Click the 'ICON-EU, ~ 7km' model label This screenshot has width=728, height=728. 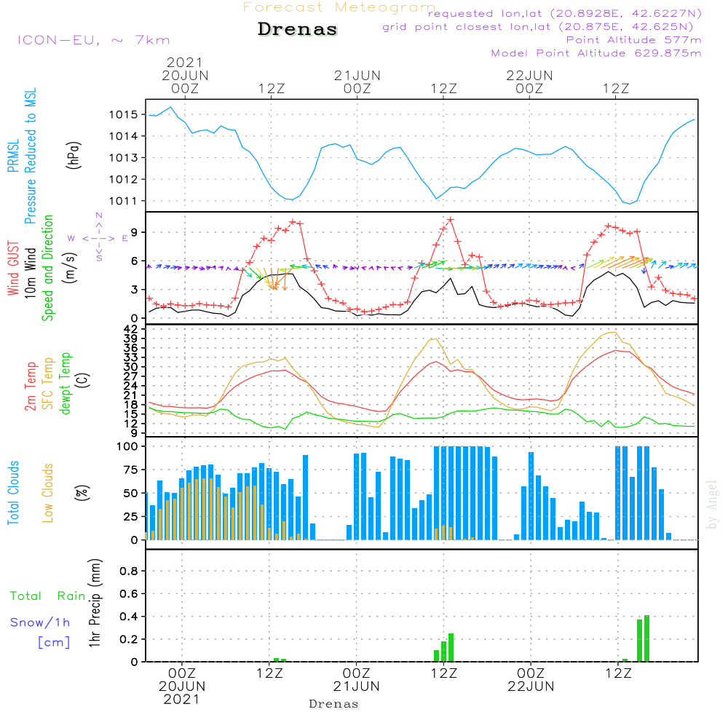point(94,40)
